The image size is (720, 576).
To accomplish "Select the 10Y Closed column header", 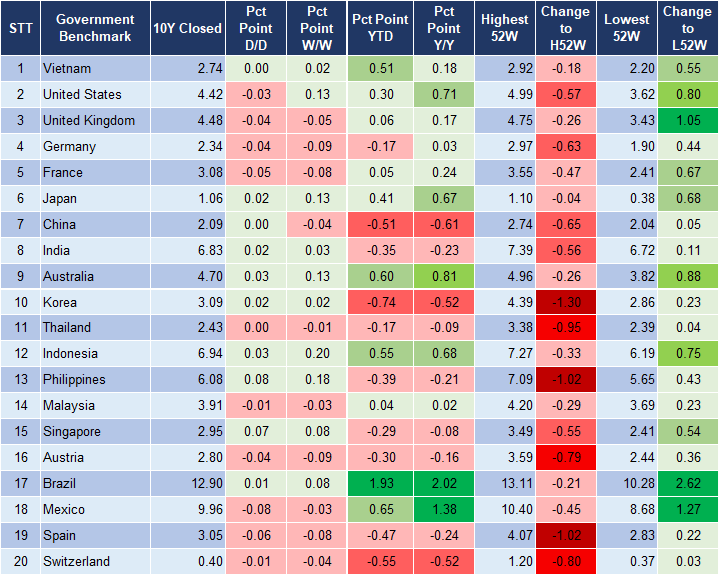I will pyautogui.click(x=188, y=28).
